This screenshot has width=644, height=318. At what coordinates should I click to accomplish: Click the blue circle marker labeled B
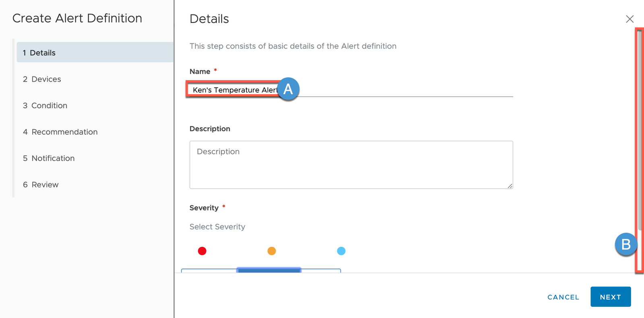pyautogui.click(x=626, y=244)
